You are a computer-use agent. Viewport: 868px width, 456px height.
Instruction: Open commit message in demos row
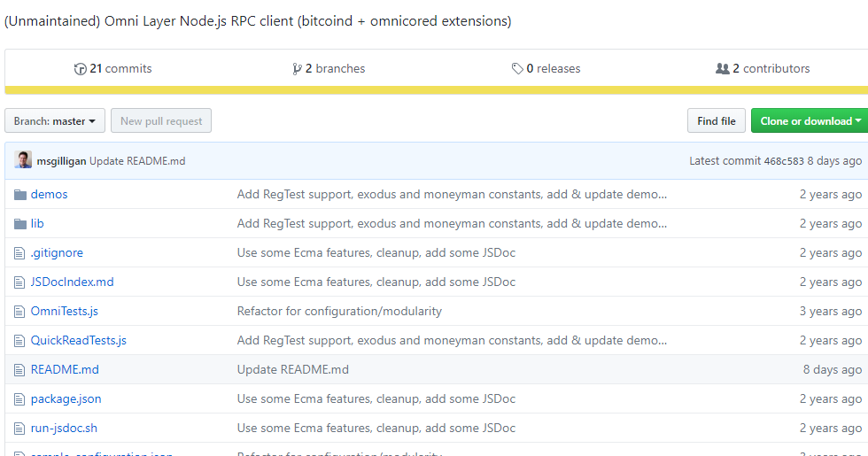point(452,194)
